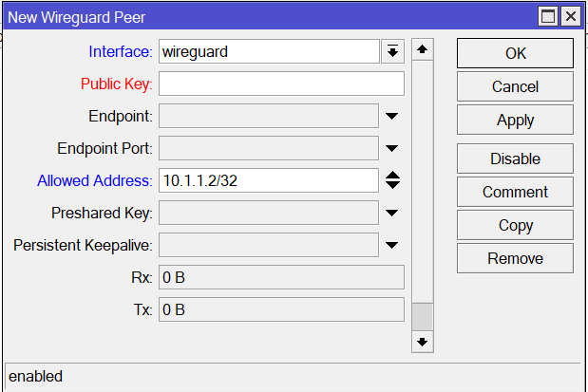Click the Interface field showing wireguard
588x392 pixels.
point(269,51)
